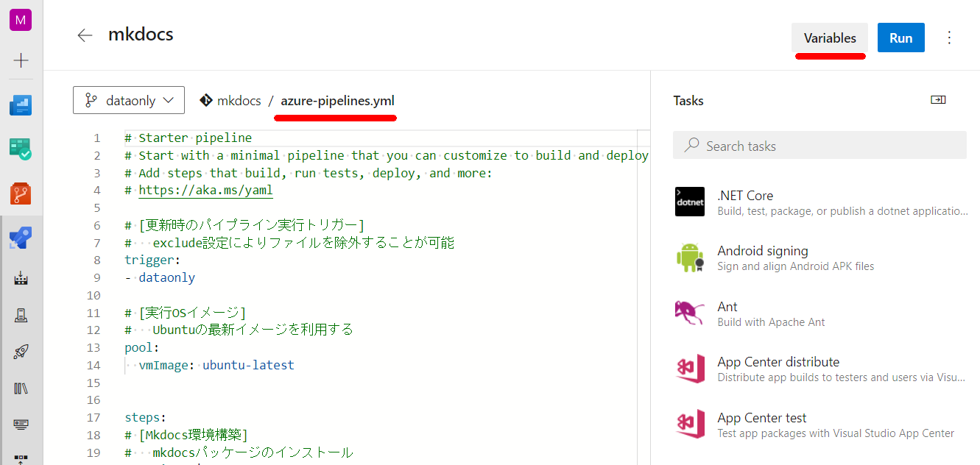Open the Environments icon in the sidebar
980x465 pixels.
[x=21, y=316]
